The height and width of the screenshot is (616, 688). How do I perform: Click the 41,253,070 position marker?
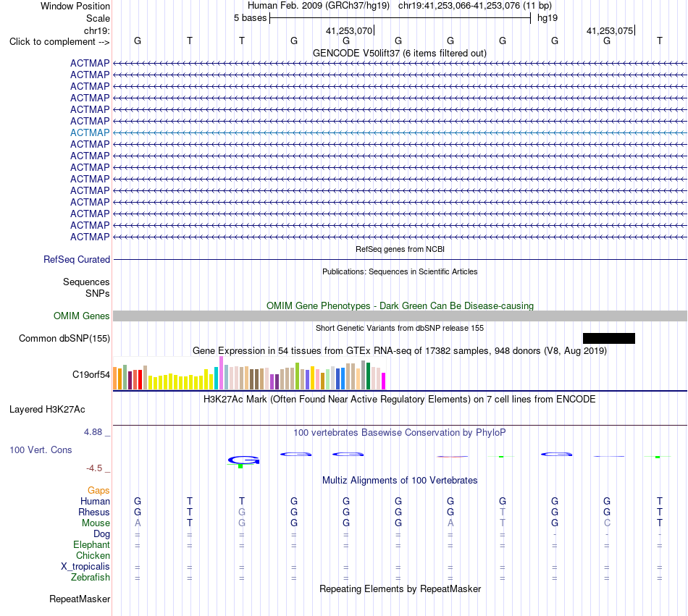pos(350,30)
